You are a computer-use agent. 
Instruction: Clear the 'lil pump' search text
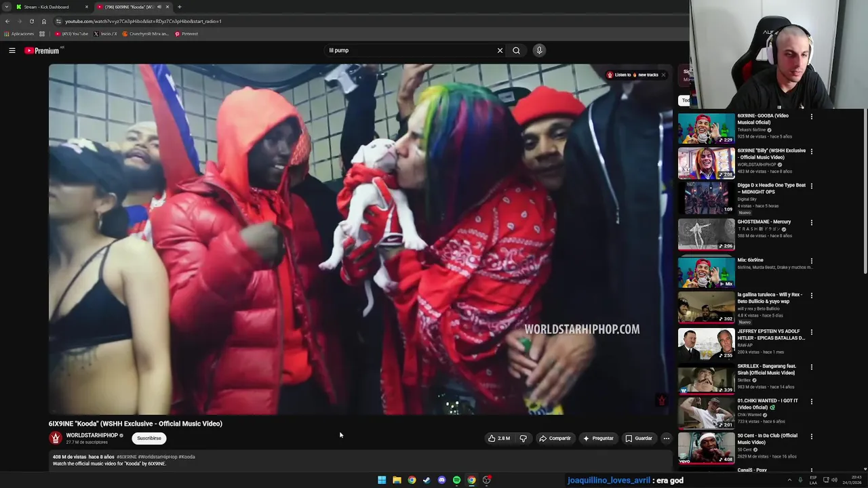click(500, 50)
